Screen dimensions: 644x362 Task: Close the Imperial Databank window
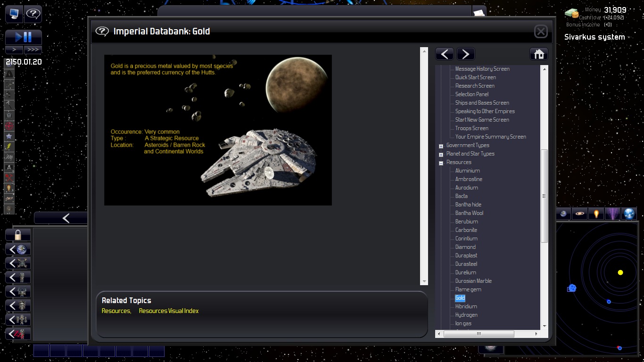point(541,32)
